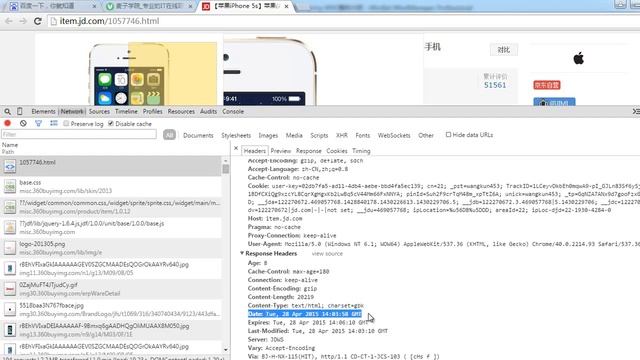Select the 1057746.html request row
Screen dimensions: 640x360
point(111,166)
